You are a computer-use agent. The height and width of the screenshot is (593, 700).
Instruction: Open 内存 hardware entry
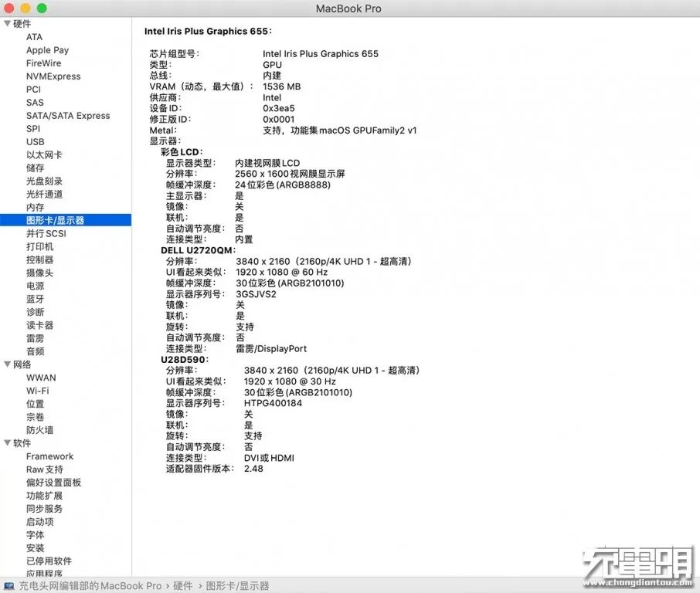(x=36, y=207)
